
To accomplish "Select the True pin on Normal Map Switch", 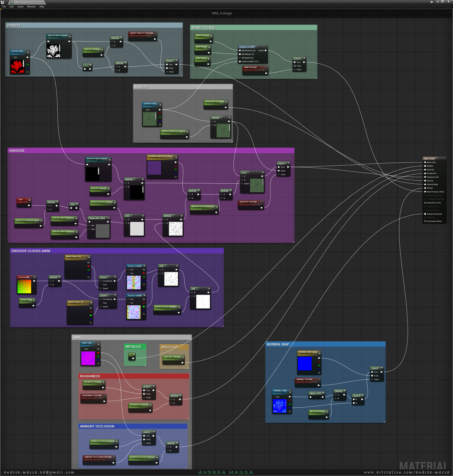I will pyautogui.click(x=372, y=372).
